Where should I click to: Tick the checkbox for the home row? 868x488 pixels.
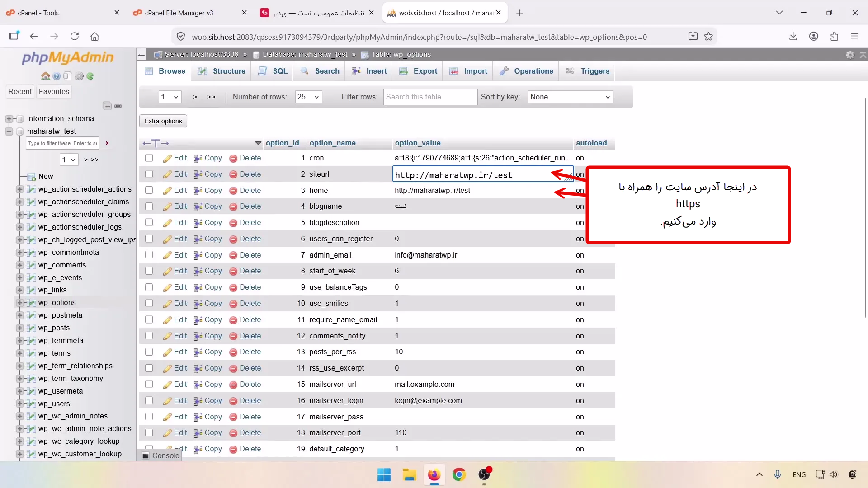149,190
